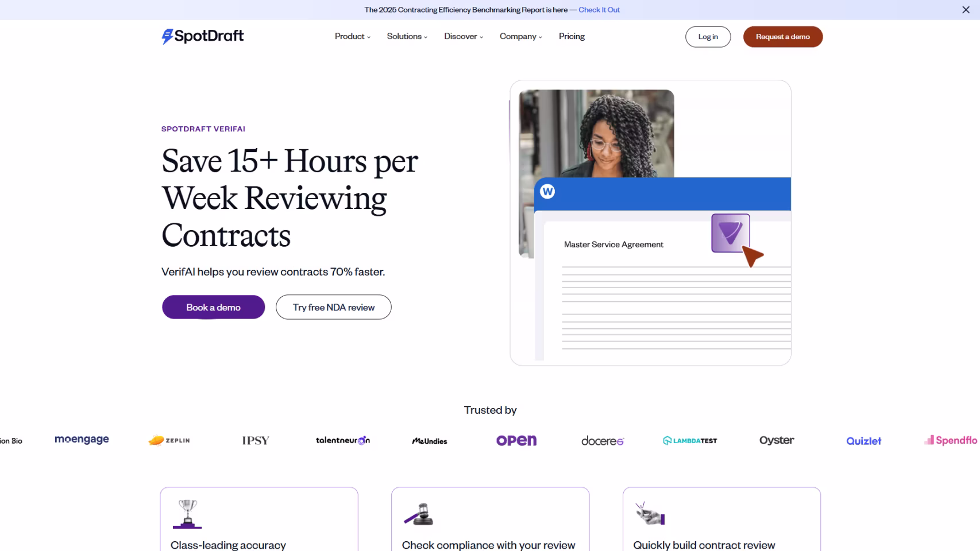Click the Oyster logo

pyautogui.click(x=777, y=440)
